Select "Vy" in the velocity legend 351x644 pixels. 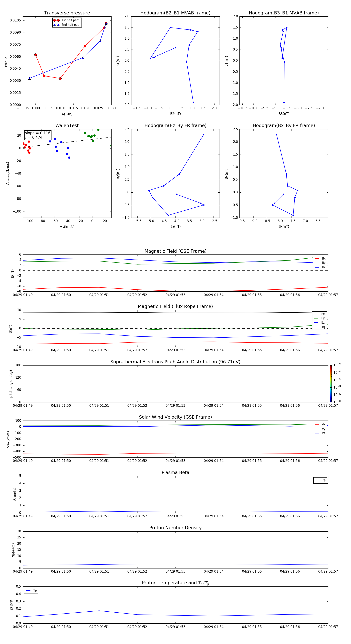(320, 429)
